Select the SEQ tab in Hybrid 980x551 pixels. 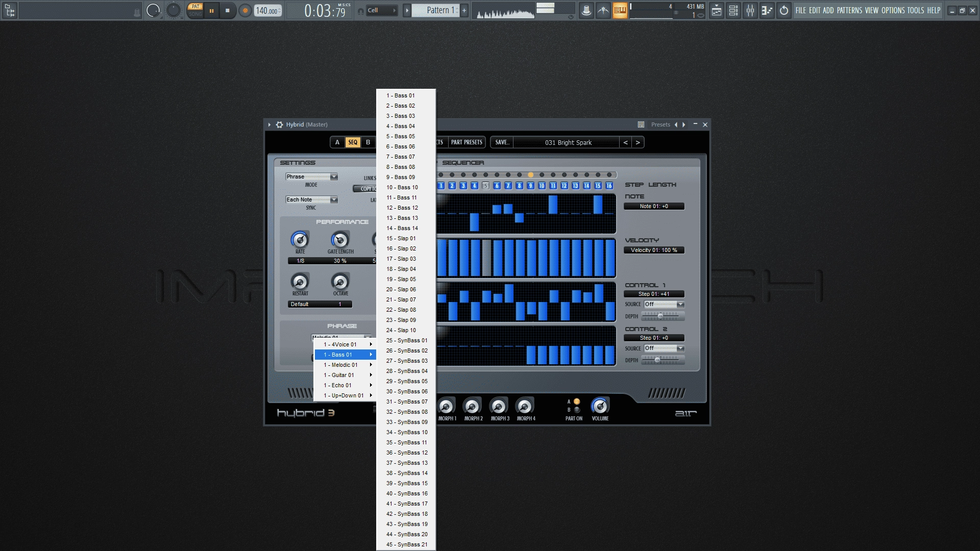pos(353,142)
